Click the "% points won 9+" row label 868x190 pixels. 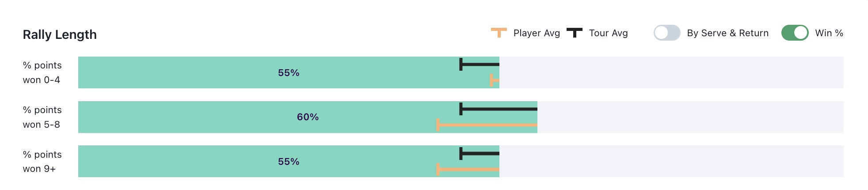(x=42, y=162)
